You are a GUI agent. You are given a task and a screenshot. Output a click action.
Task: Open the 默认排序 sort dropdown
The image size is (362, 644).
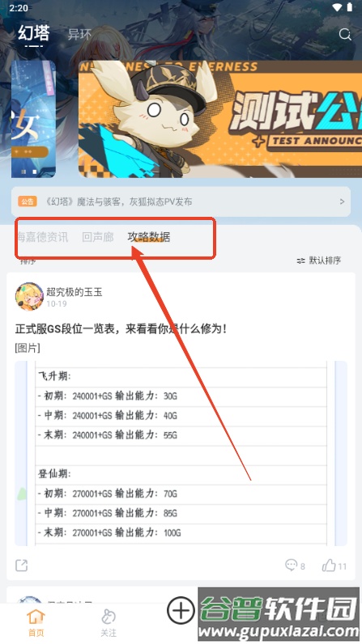click(319, 261)
